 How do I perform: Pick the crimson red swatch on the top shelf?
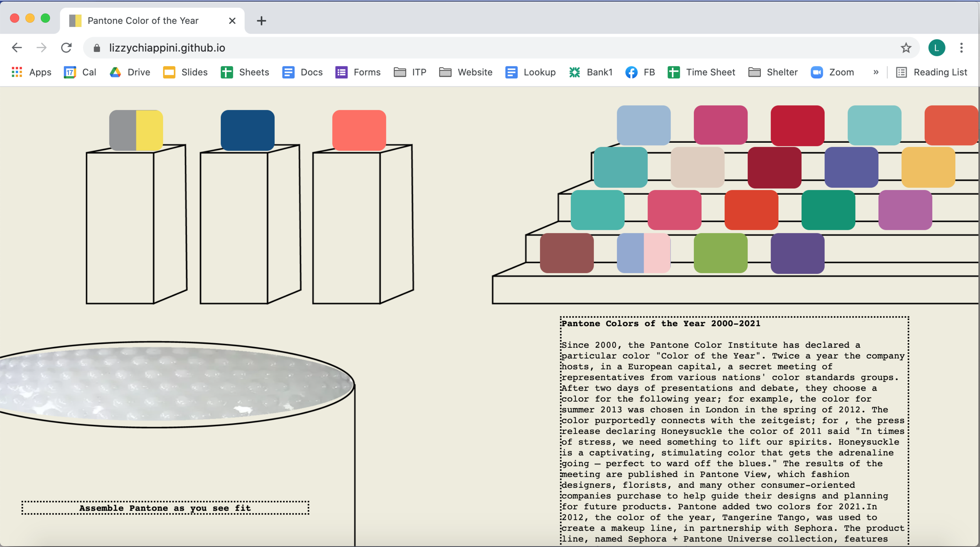pos(797,125)
